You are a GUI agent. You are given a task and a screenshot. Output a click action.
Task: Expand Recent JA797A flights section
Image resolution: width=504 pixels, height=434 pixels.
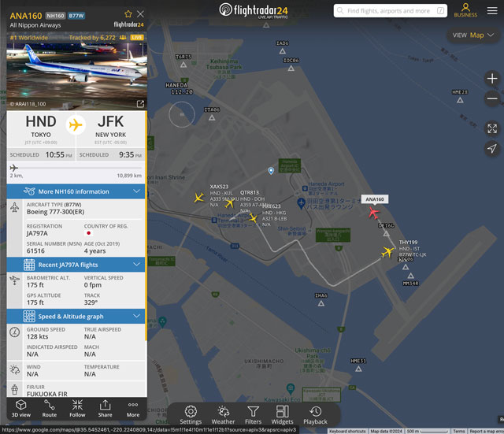coord(76,265)
